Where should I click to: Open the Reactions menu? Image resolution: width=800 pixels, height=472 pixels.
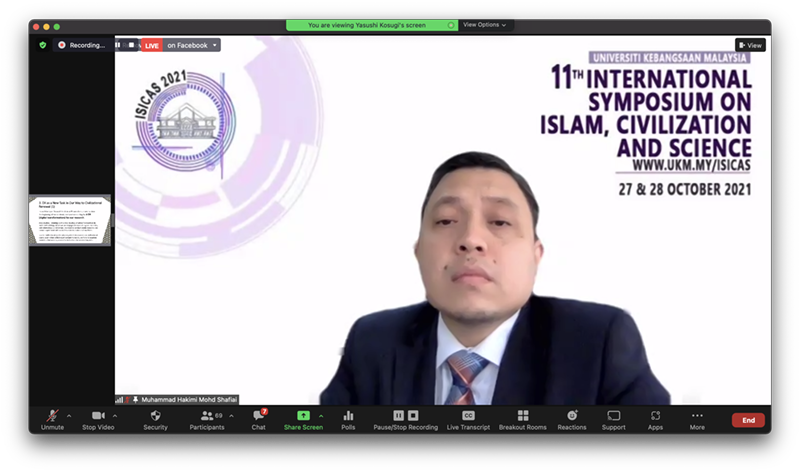pyautogui.click(x=572, y=418)
